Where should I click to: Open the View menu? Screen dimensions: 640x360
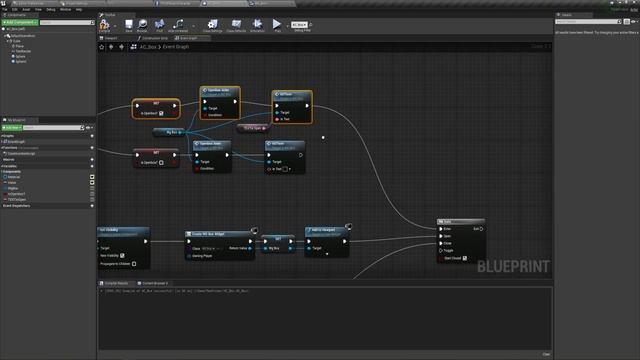point(38,9)
